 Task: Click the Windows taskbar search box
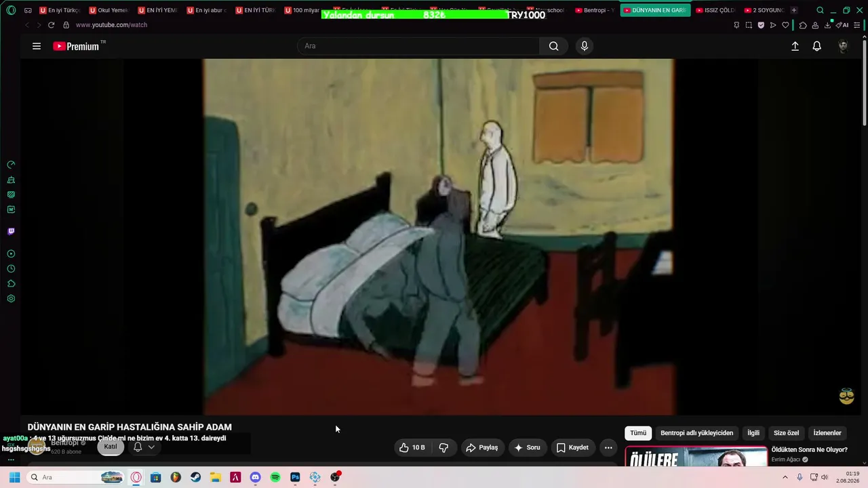[76, 477]
